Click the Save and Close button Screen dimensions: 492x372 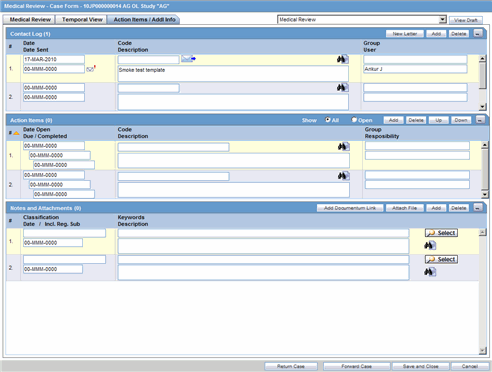click(x=421, y=366)
